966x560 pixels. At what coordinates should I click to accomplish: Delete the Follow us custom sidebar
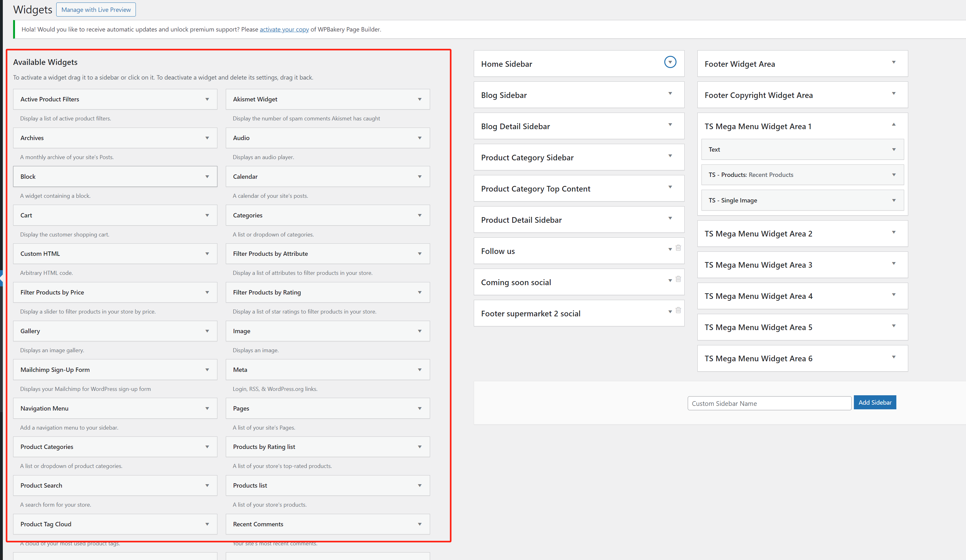coord(678,248)
